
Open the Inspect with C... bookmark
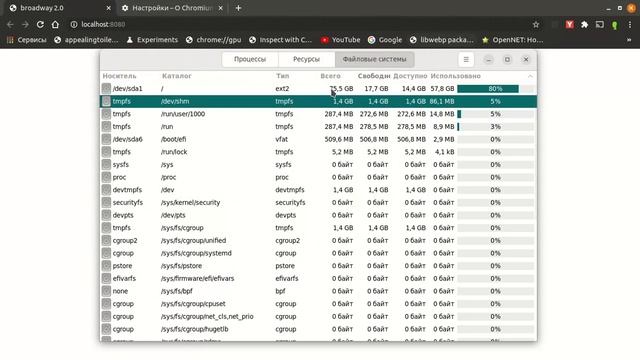tap(280, 40)
